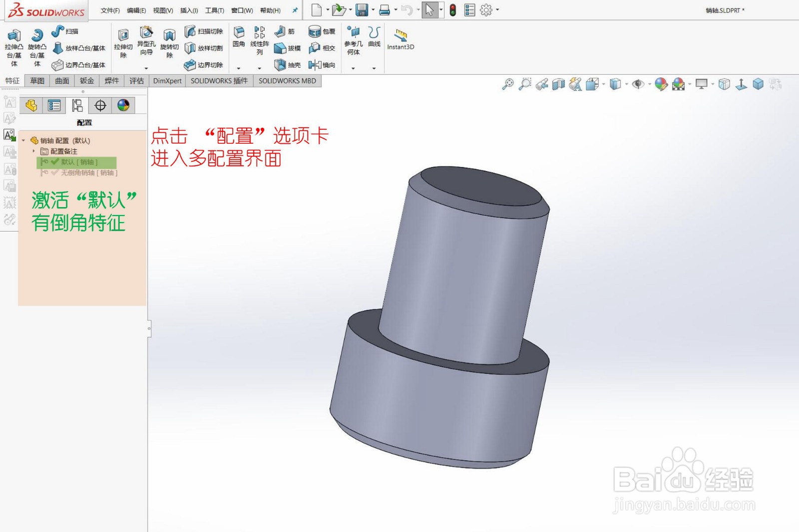The image size is (799, 532).
Task: Open the Hole Wizard 异型孔向导
Action: (146, 41)
